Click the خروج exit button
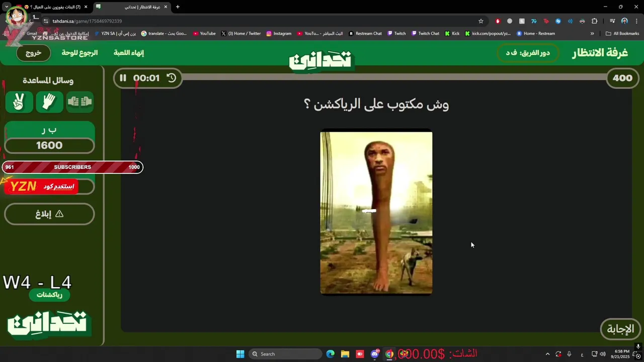Viewport: 644px width, 362px height. point(33,53)
